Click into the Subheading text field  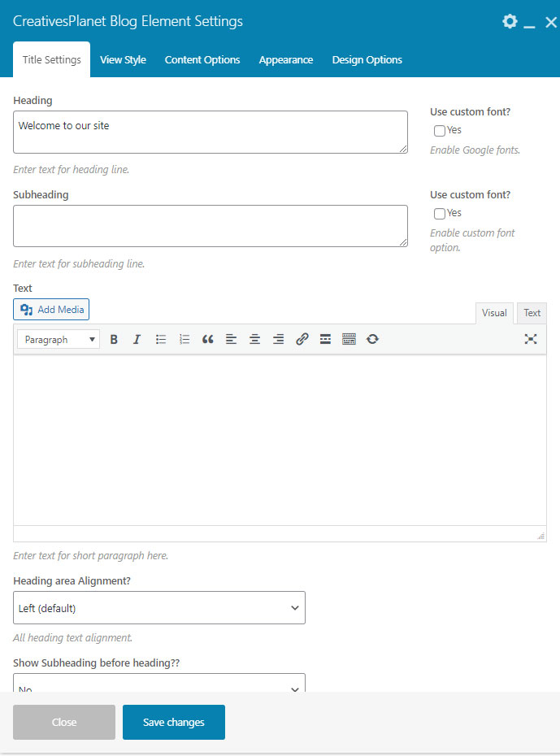(x=210, y=226)
